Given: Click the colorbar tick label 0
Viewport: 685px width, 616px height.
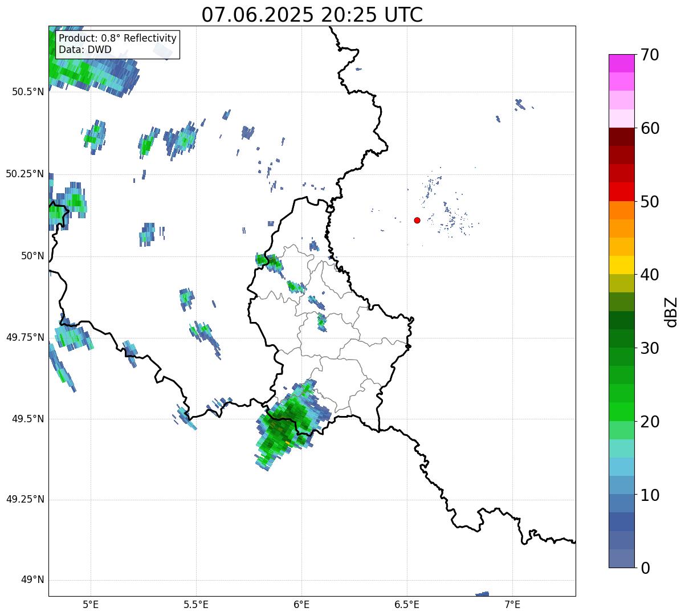Looking at the screenshot, I should click(645, 568).
